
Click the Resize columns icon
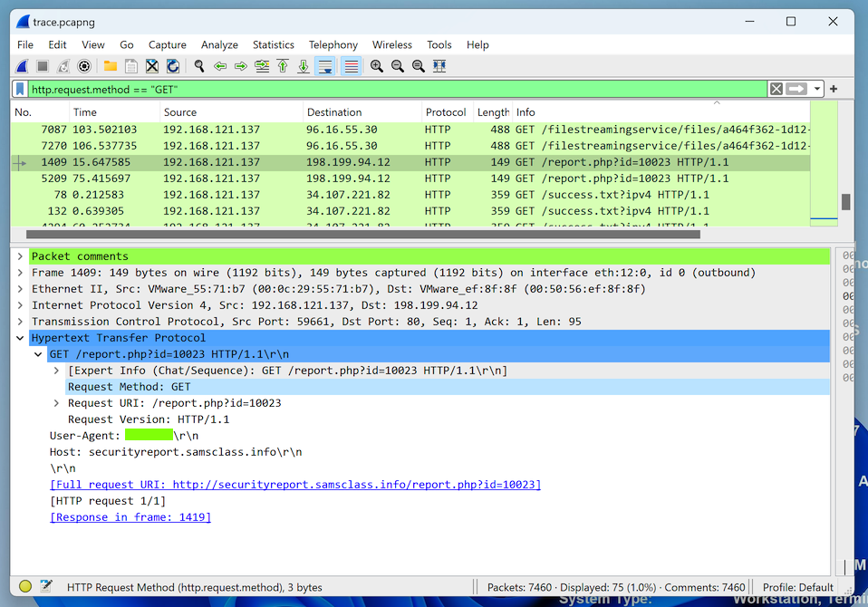[x=439, y=66]
